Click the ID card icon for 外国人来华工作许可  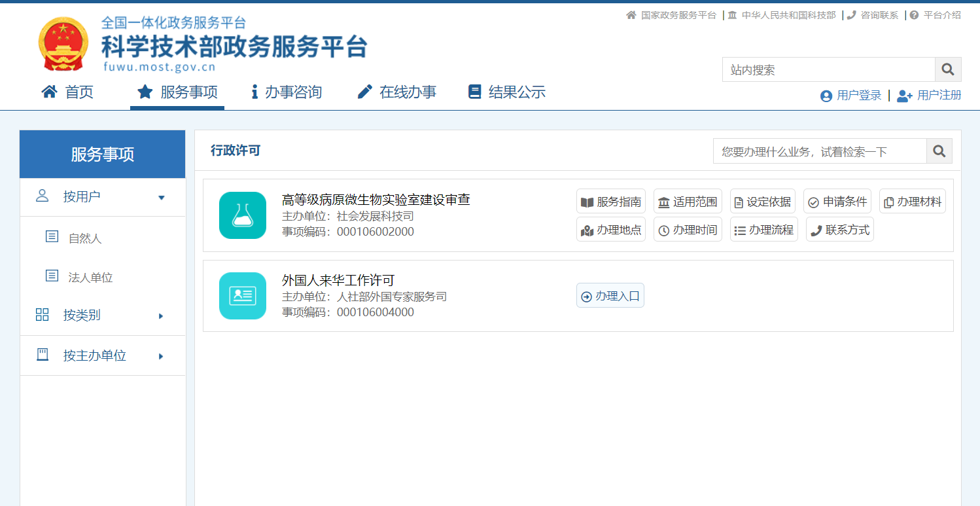point(243,296)
